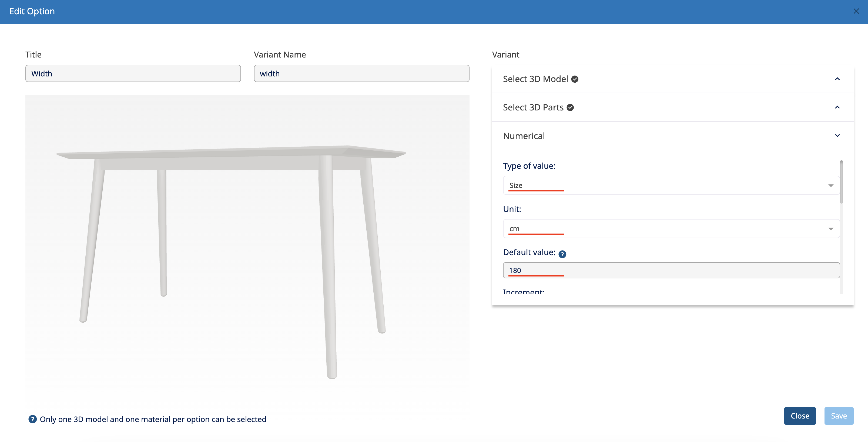The image size is (868, 442).
Task: Click the checkmark icon beside Select 3D Parts
Action: coord(570,107)
